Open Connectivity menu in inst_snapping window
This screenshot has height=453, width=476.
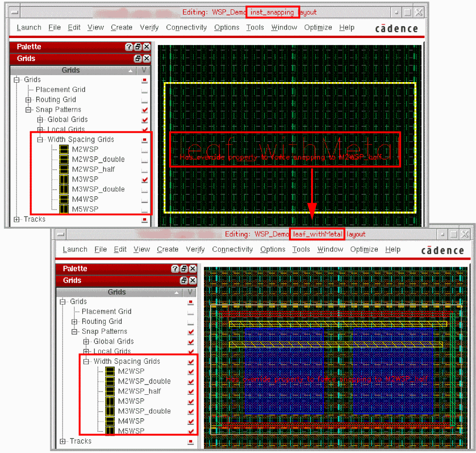click(x=187, y=27)
